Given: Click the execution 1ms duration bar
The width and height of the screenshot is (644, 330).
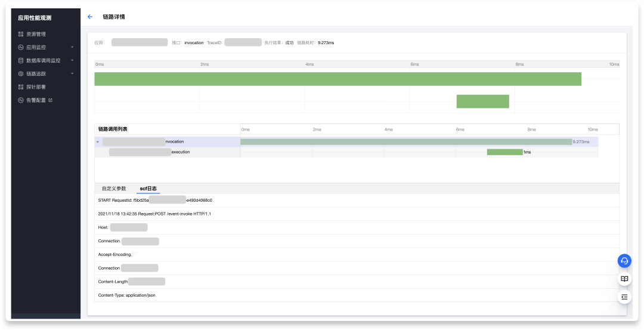Looking at the screenshot, I should pyautogui.click(x=505, y=152).
